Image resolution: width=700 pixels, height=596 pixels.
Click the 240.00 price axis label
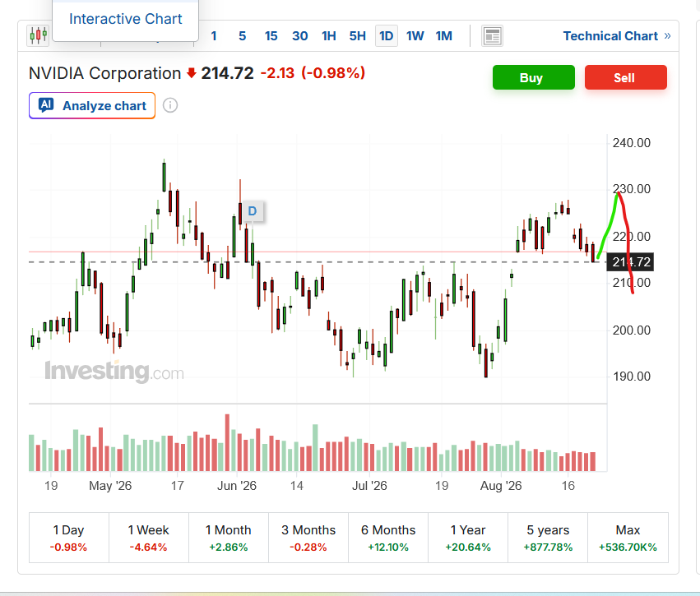(631, 143)
